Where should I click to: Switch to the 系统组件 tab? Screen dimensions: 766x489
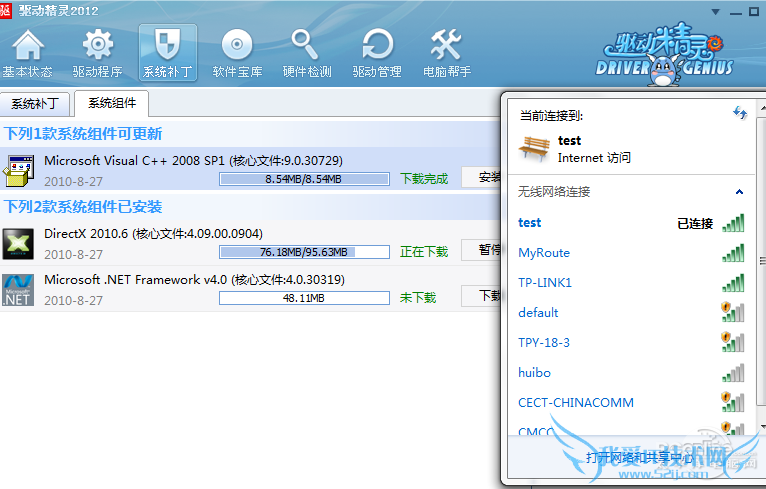pyautogui.click(x=111, y=103)
